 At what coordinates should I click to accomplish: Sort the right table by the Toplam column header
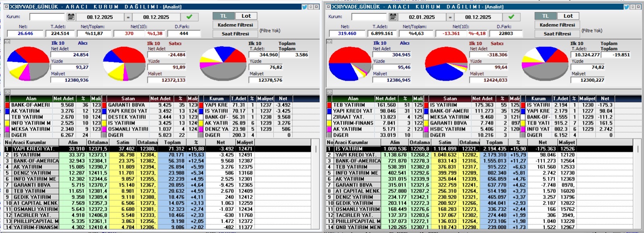(x=494, y=142)
